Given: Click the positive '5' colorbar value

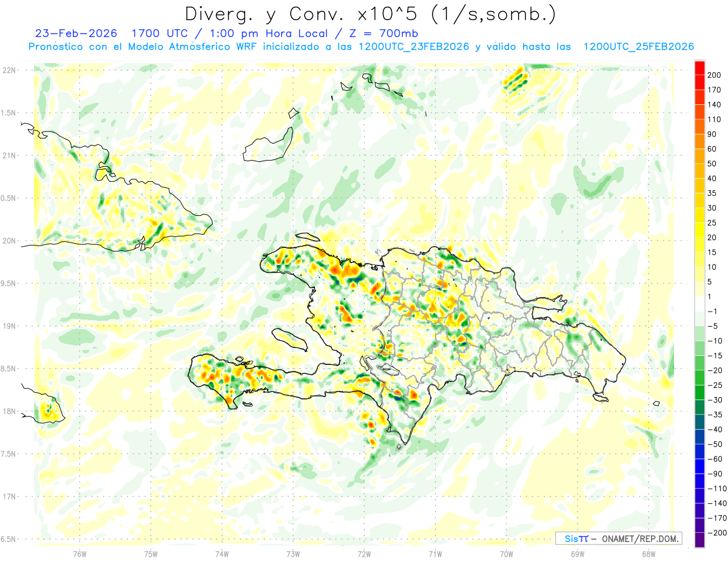Looking at the screenshot, I should (x=710, y=281).
